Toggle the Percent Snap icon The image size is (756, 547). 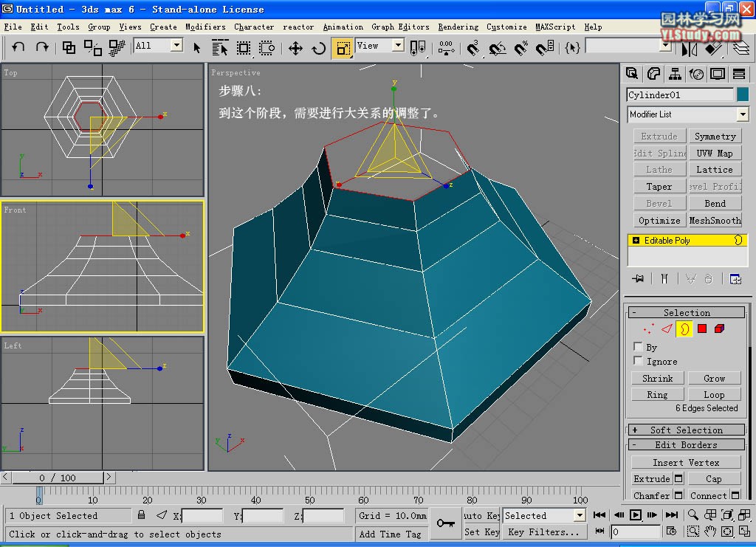point(521,48)
